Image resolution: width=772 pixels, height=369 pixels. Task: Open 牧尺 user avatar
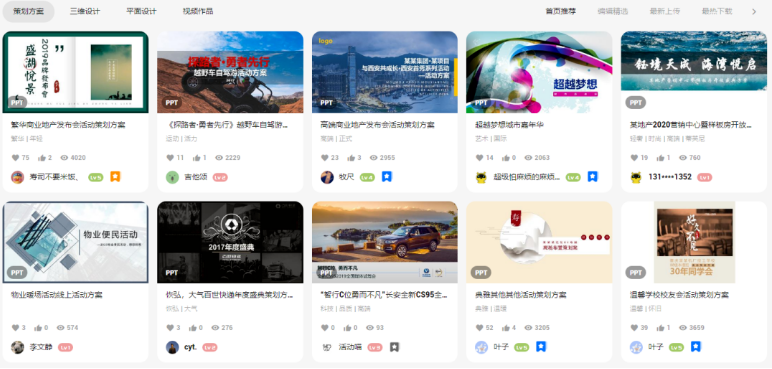point(327,177)
